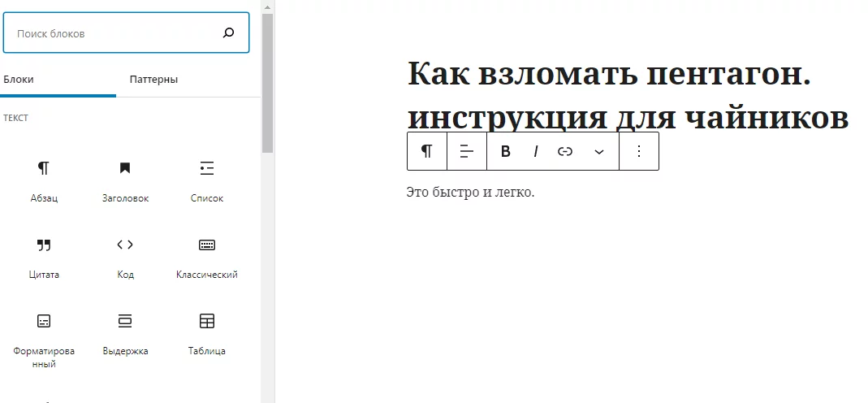
Task: Switch to the Паттерны tab
Action: click(154, 79)
